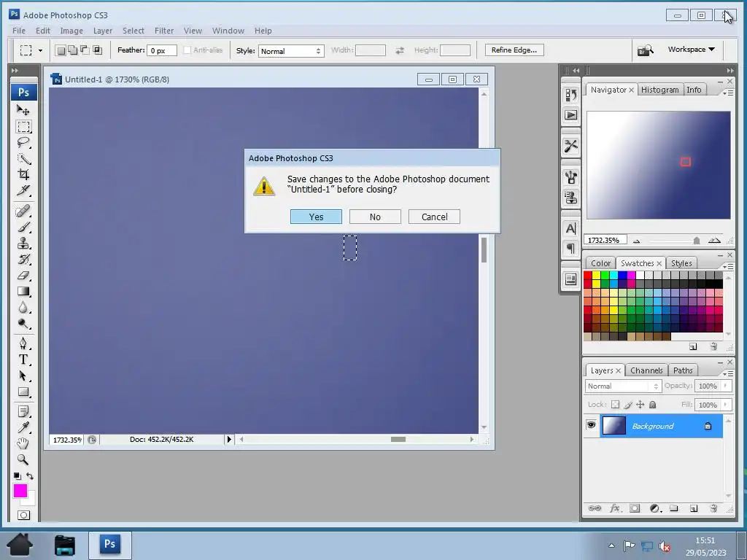Viewport: 747px width, 560px height.
Task: Select the Hand tool
Action: click(x=23, y=444)
